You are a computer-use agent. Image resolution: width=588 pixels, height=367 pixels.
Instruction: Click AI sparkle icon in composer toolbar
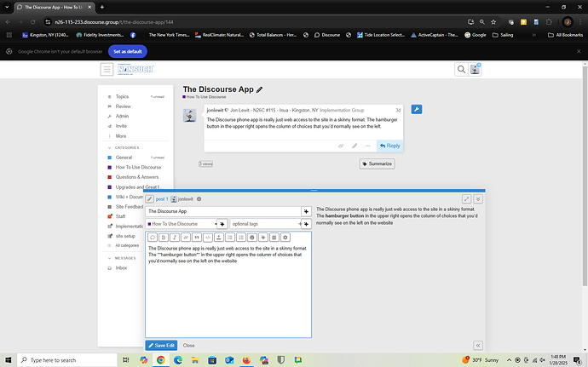point(263,238)
